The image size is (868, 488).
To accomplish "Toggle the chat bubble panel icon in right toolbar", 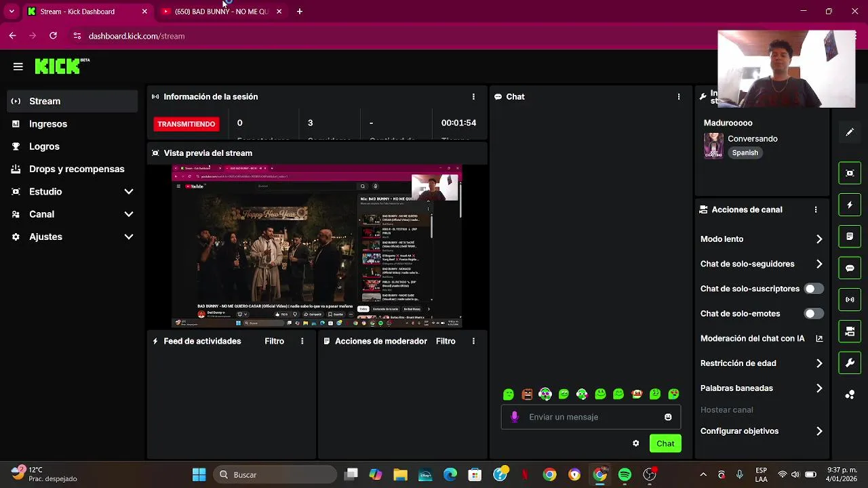I will 850,268.
